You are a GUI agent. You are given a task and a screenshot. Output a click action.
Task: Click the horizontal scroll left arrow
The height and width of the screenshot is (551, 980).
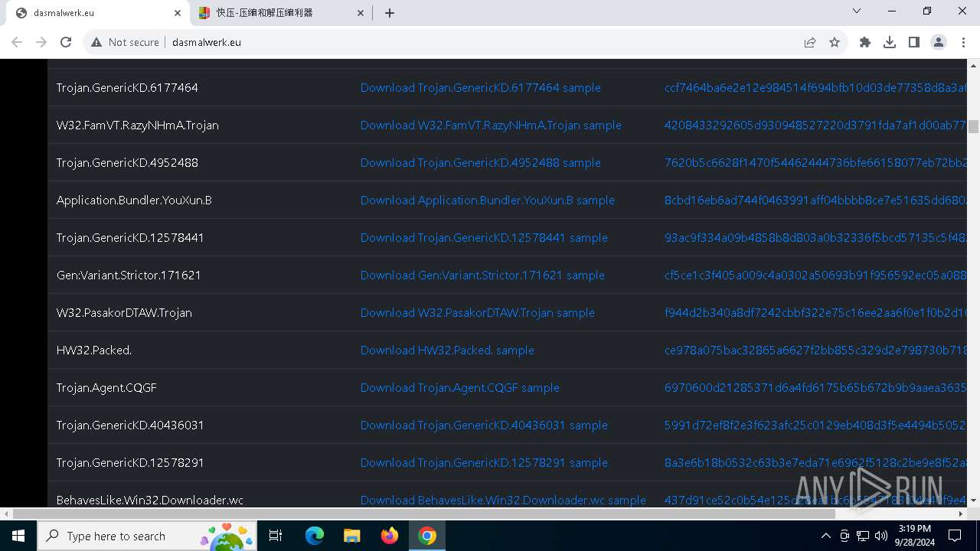point(5,514)
